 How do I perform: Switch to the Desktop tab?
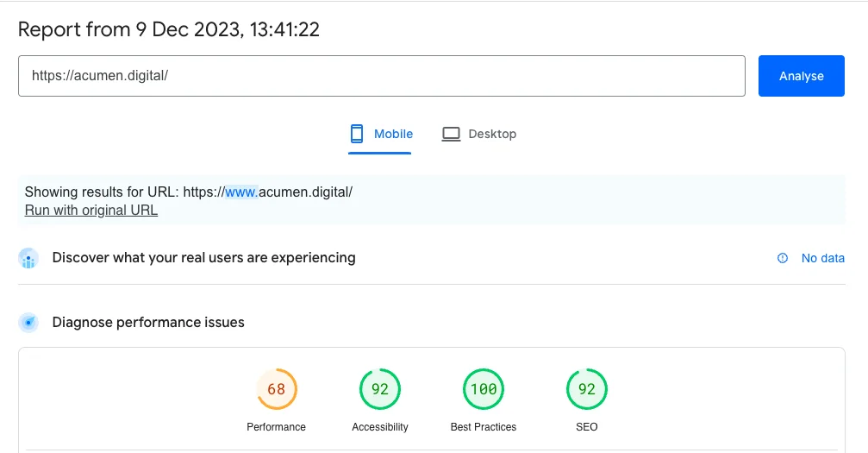coord(479,135)
